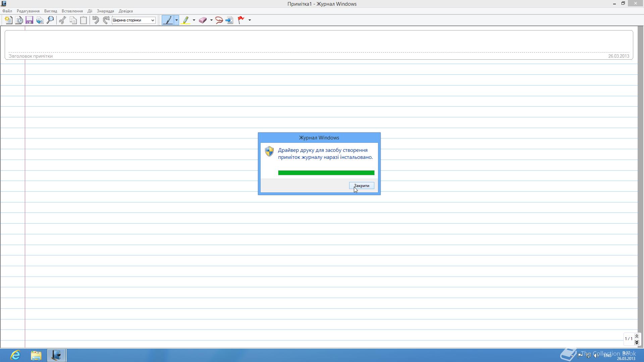644x362 pixels.
Task: Open the Дії menu
Action: pyautogui.click(x=90, y=11)
